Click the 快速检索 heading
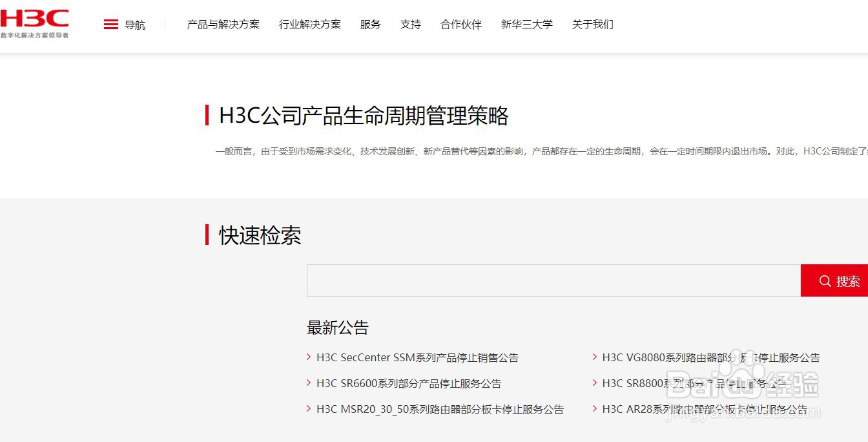This screenshot has height=442, width=868. pyautogui.click(x=260, y=235)
